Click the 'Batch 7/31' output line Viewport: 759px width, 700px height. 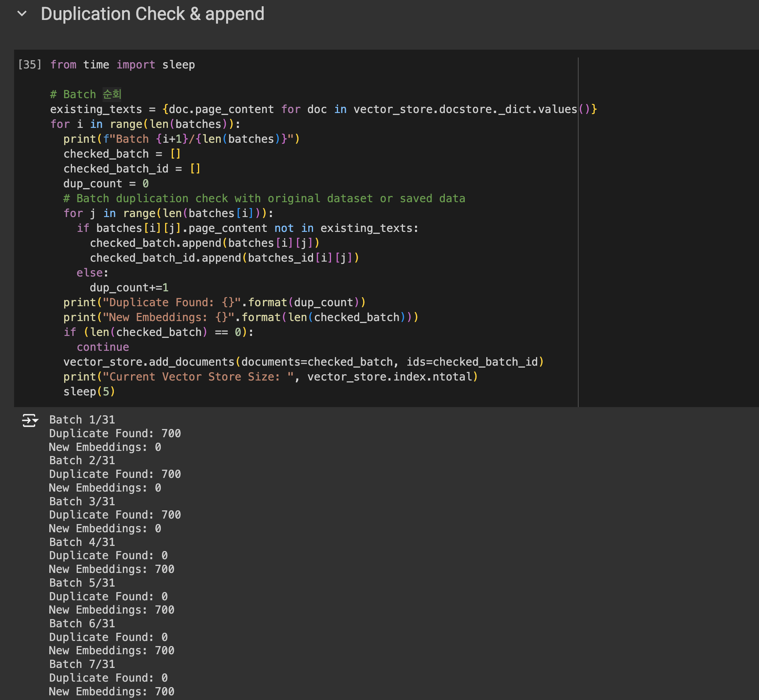[x=82, y=664]
